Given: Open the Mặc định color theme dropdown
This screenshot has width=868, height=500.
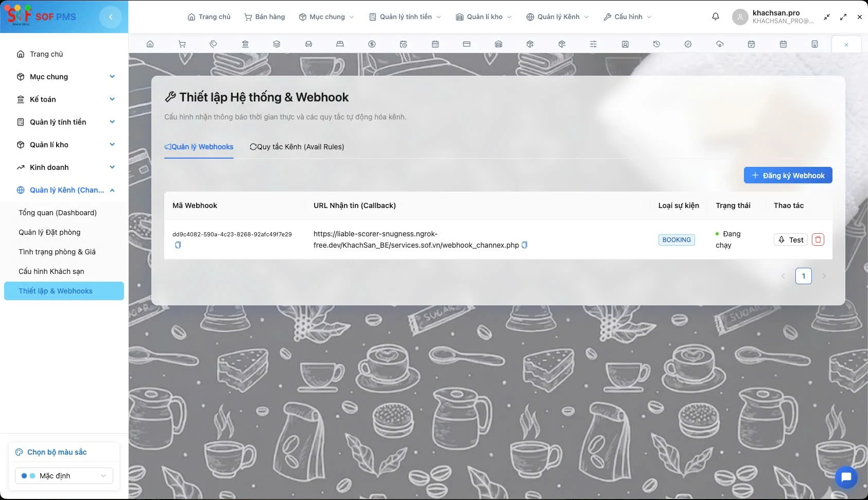Looking at the screenshot, I should point(64,476).
